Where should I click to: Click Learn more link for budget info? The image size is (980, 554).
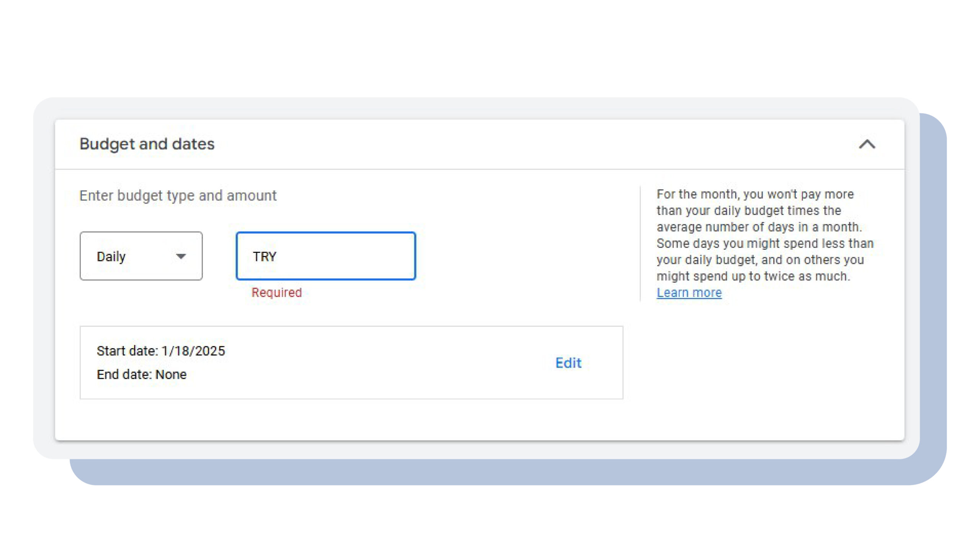point(689,292)
